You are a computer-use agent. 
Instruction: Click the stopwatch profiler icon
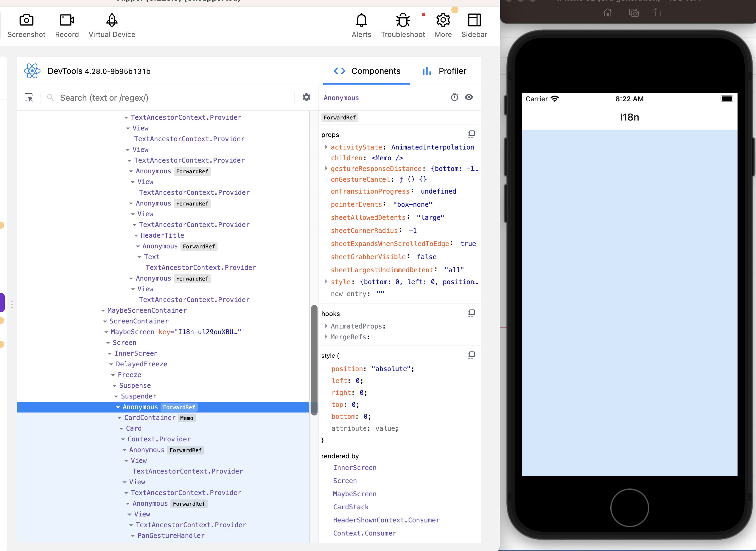point(454,97)
